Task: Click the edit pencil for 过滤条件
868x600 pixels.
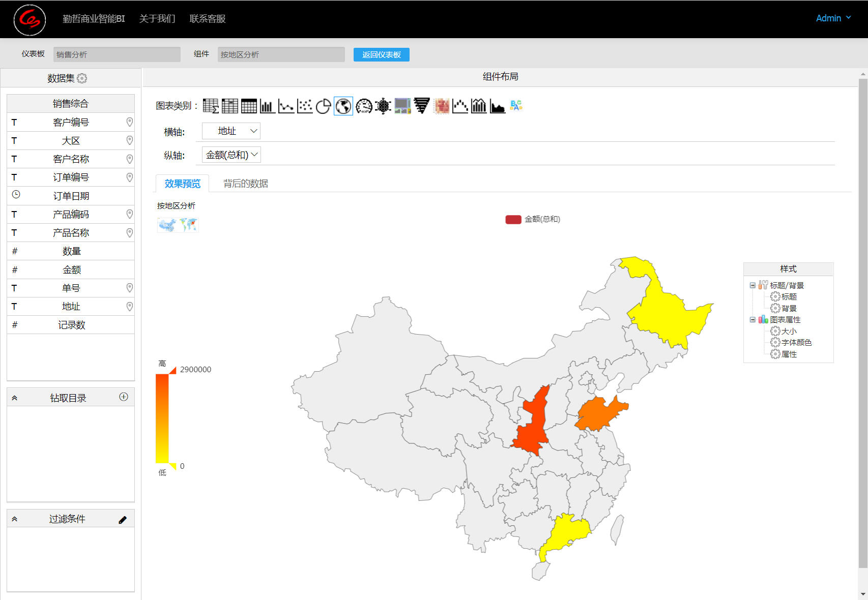Action: click(123, 520)
